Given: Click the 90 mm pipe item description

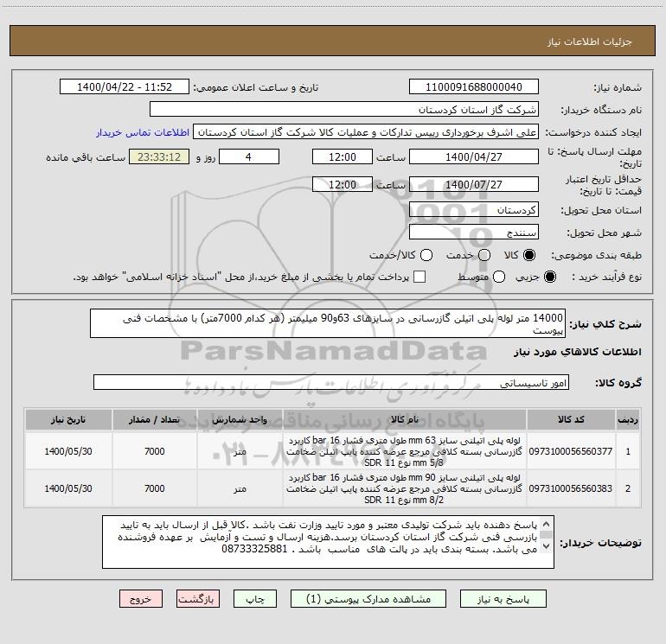Looking at the screenshot, I should (x=404, y=488).
